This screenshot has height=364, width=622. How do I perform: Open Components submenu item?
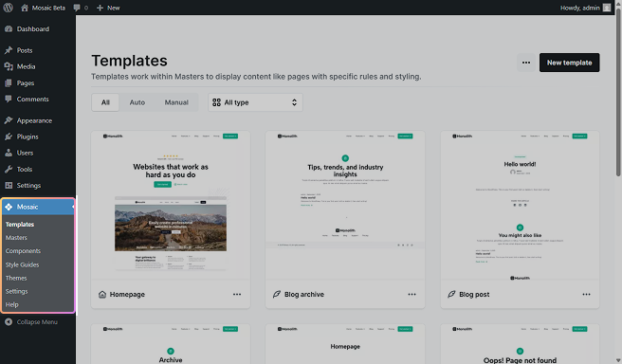point(23,251)
